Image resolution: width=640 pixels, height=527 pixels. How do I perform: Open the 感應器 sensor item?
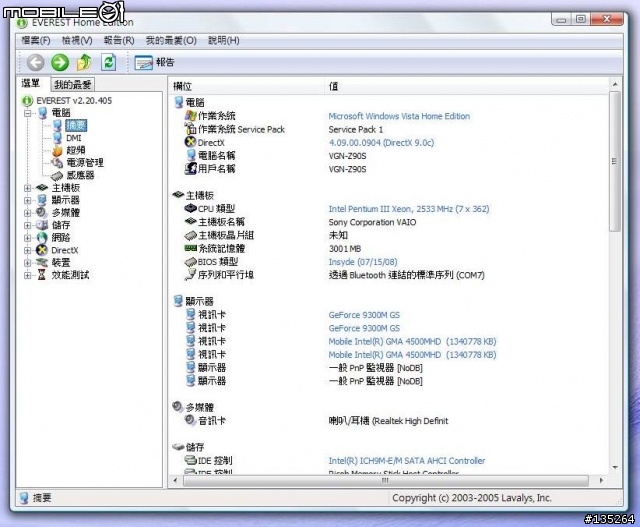[80, 175]
